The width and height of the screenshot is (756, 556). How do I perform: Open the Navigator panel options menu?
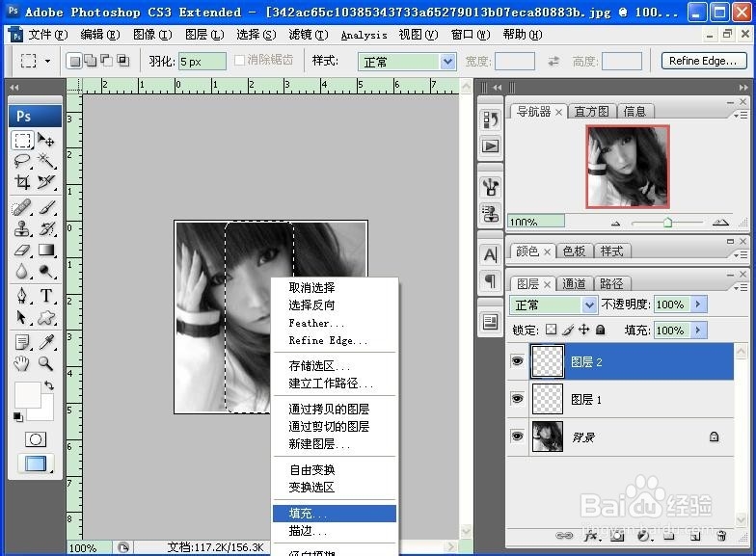pyautogui.click(x=741, y=116)
